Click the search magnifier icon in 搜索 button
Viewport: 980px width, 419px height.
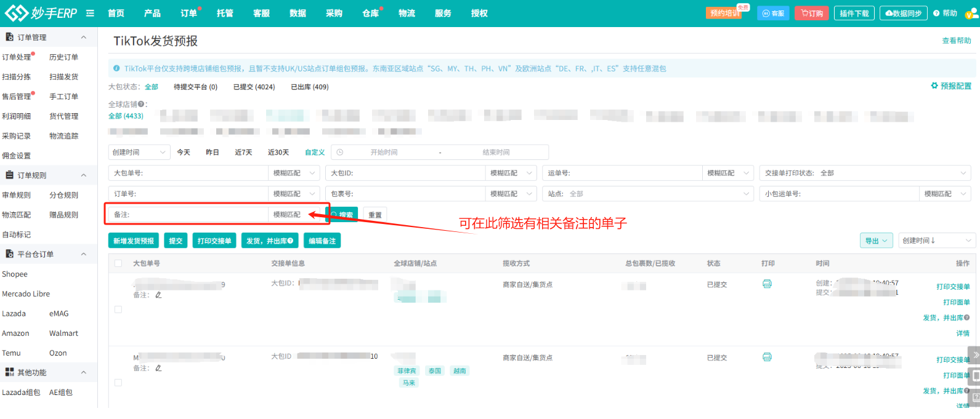click(x=334, y=215)
